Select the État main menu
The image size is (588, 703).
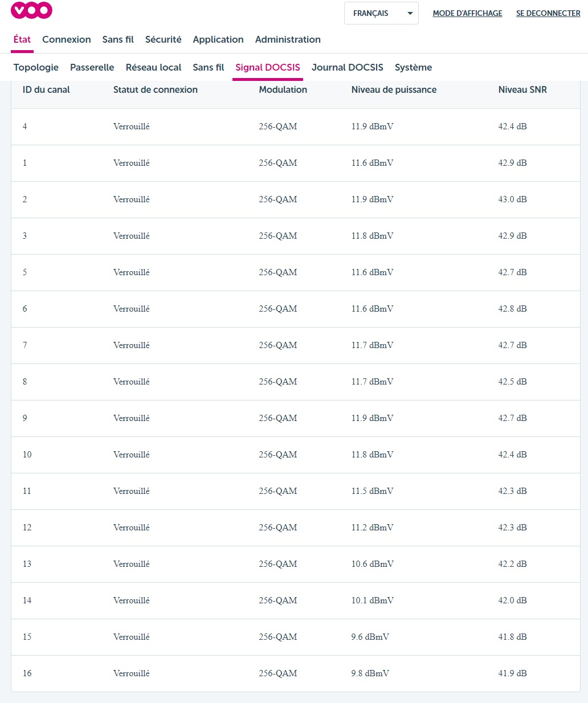pyautogui.click(x=22, y=39)
